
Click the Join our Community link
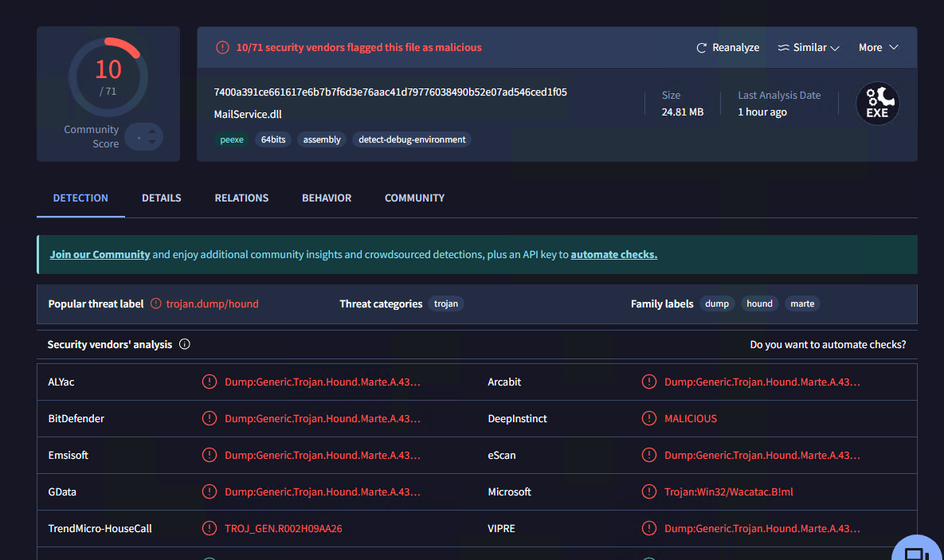(100, 255)
